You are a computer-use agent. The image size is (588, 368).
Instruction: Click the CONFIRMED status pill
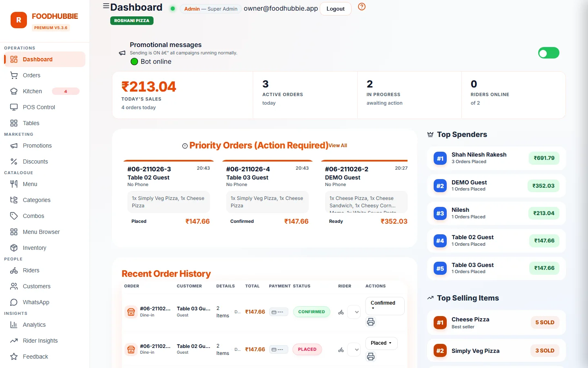tap(312, 312)
